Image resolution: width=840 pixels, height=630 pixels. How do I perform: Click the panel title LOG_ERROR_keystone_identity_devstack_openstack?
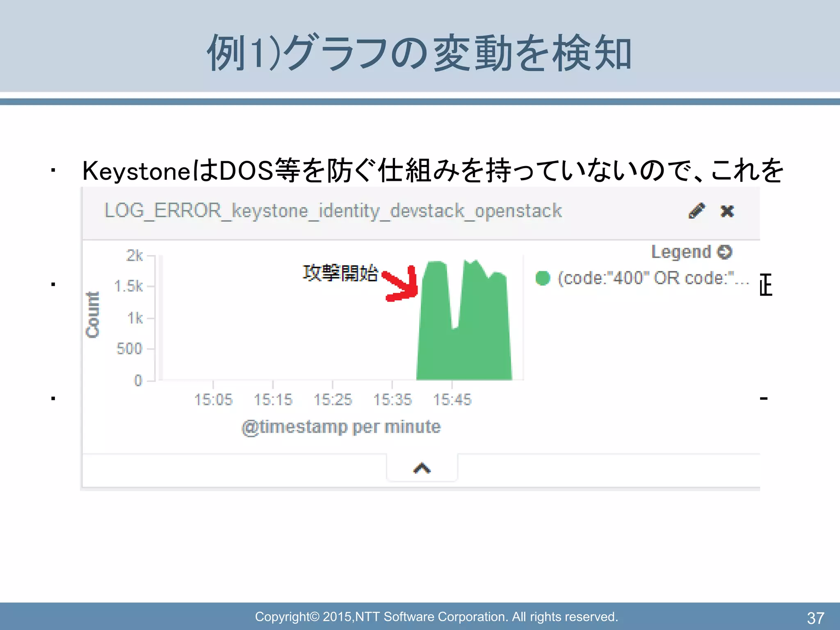333,211
